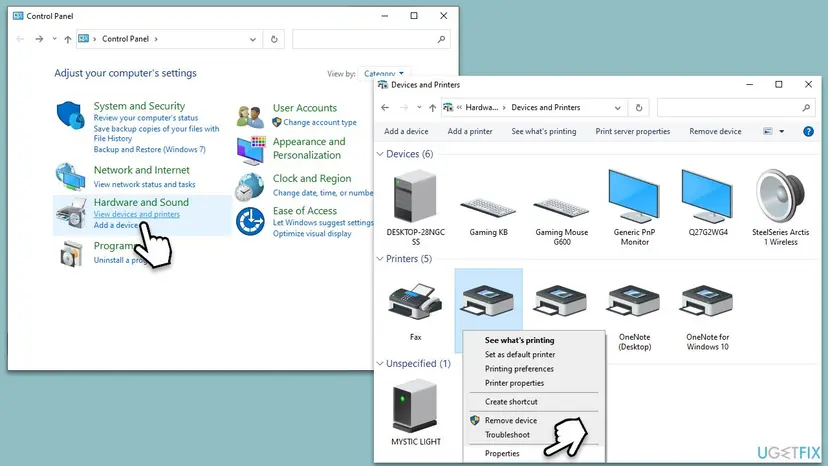Click See what's printing in the toolbar
Viewport: 828px width, 466px height.
543,132
